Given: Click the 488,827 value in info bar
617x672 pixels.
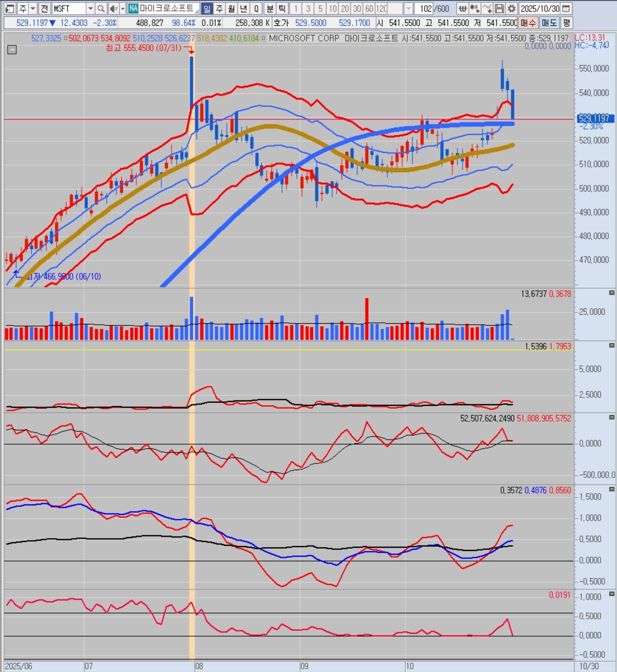Looking at the screenshot, I should point(149,23).
